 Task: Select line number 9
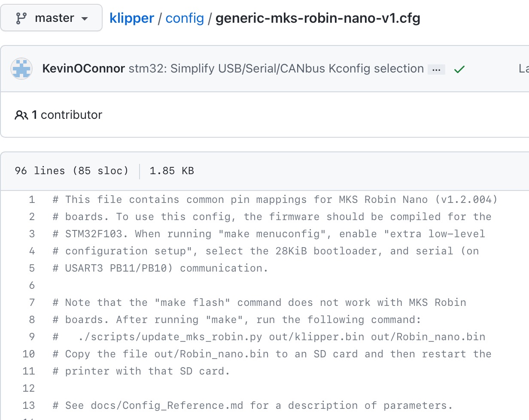32,337
